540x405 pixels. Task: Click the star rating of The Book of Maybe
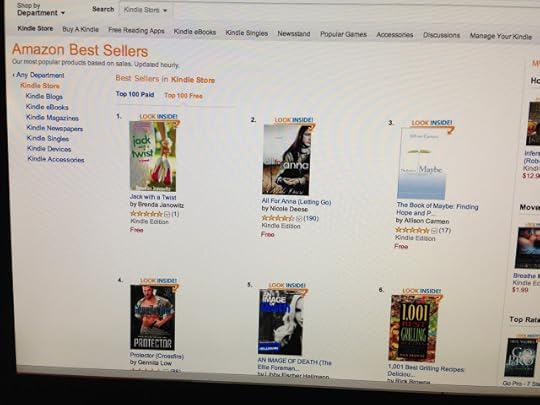412,230
